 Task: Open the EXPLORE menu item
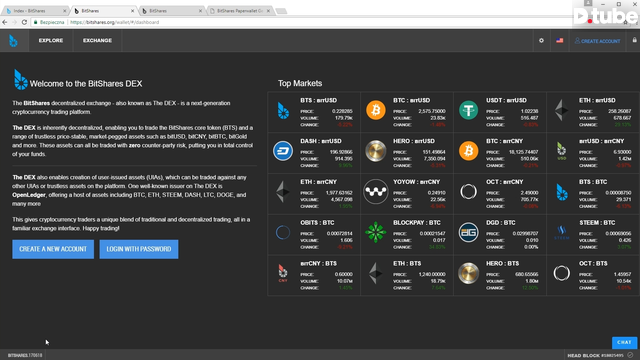point(51,40)
